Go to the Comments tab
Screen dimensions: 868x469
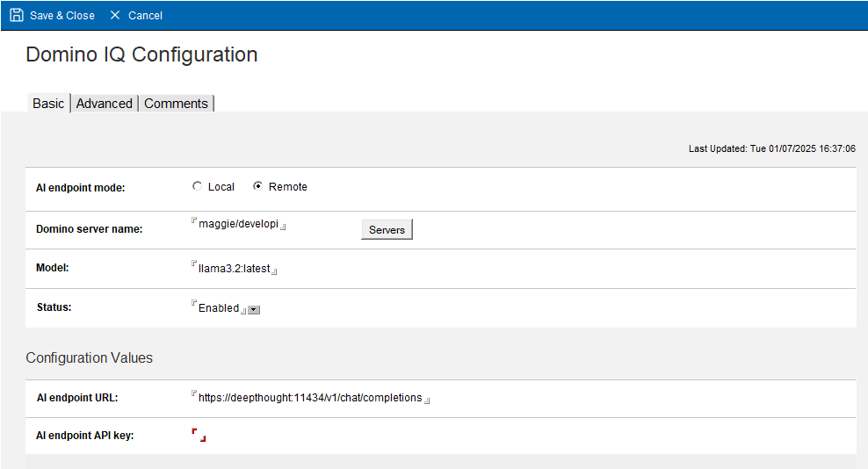176,104
